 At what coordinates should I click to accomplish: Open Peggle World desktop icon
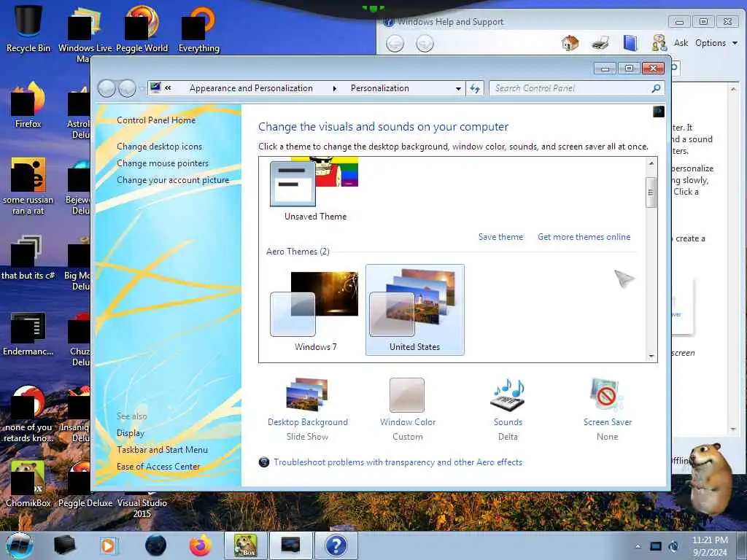pos(142,28)
